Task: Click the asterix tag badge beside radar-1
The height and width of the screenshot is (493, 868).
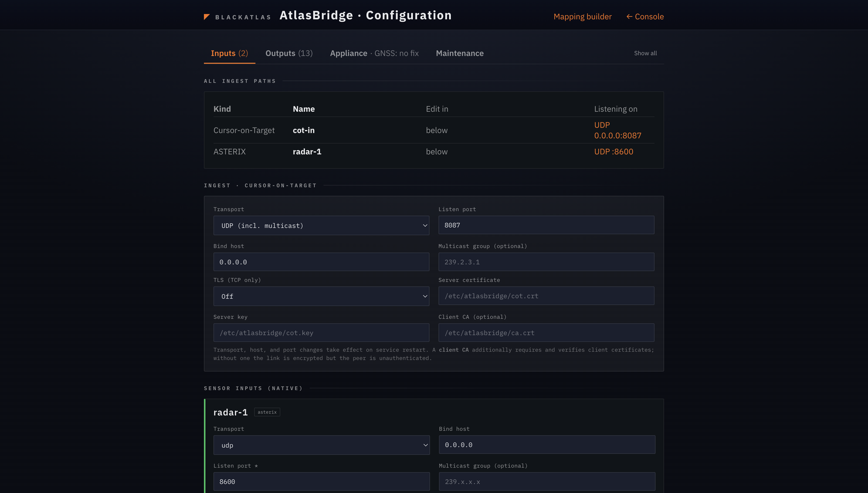Action: click(267, 412)
